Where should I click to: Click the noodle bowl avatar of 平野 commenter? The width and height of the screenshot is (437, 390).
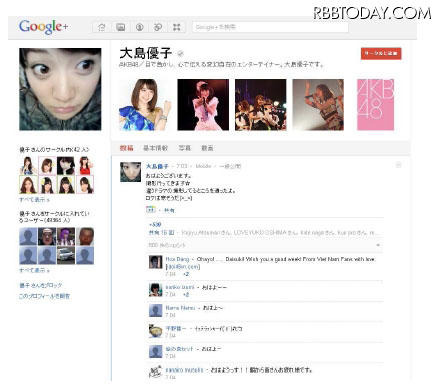coord(155,331)
